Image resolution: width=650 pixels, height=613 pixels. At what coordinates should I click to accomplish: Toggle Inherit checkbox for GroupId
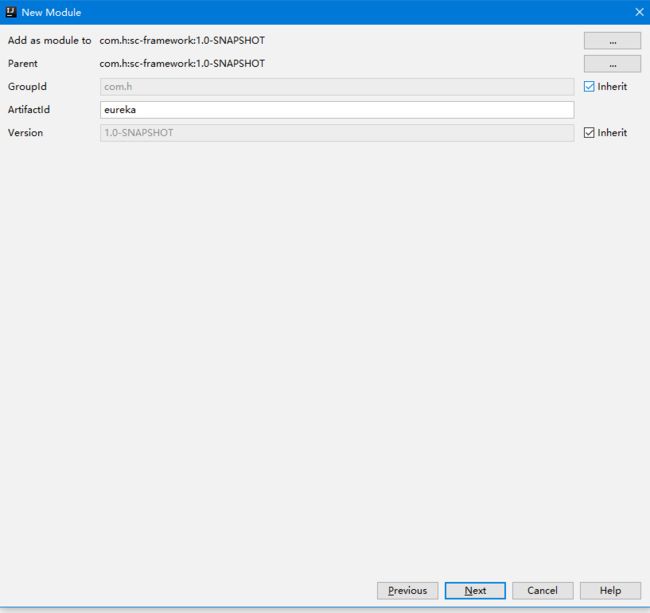tap(589, 87)
